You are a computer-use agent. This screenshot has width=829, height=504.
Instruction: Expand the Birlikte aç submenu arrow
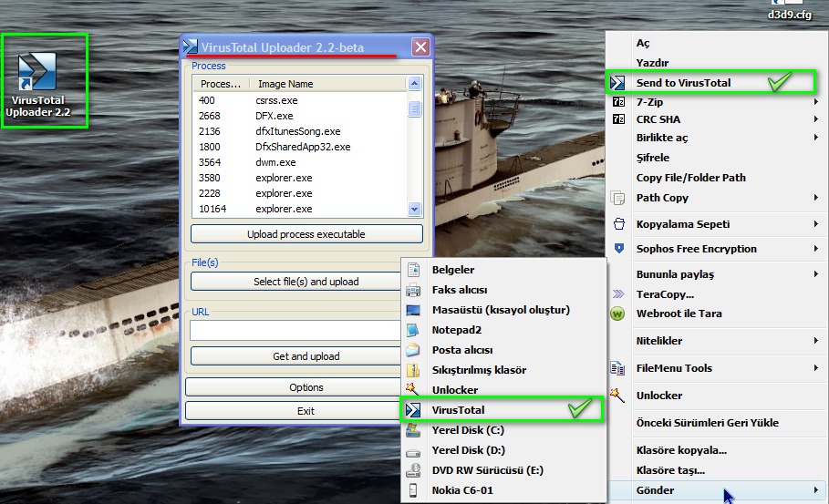[816, 138]
